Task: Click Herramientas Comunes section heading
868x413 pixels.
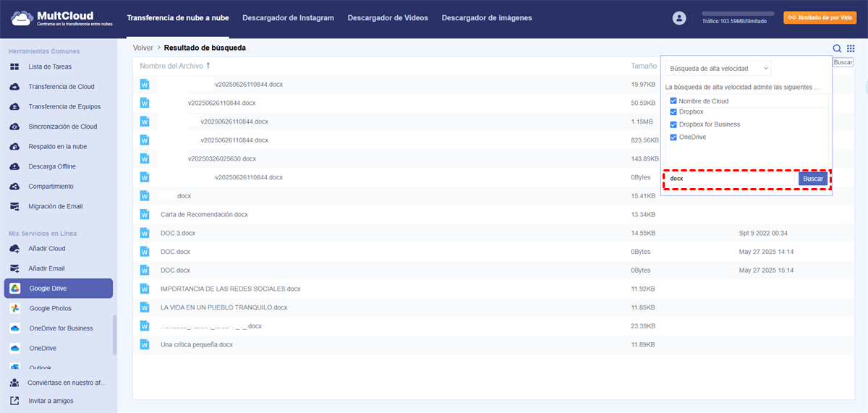Action: pyautogui.click(x=44, y=51)
